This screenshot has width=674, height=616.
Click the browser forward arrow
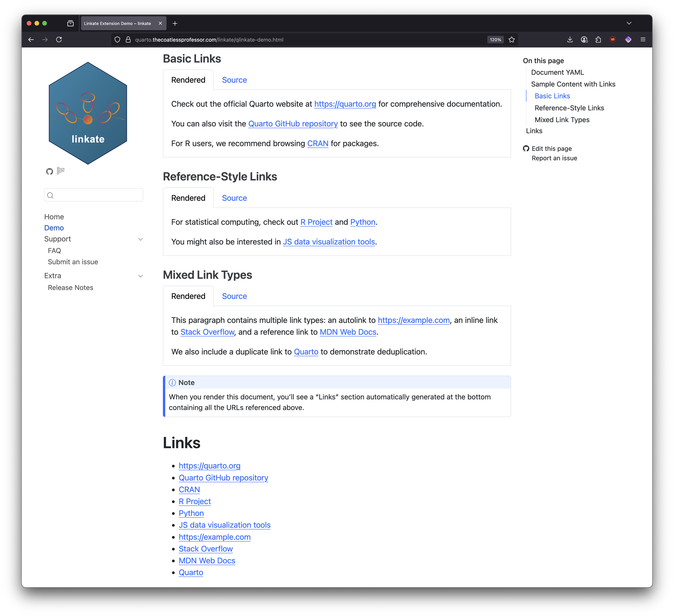point(45,39)
